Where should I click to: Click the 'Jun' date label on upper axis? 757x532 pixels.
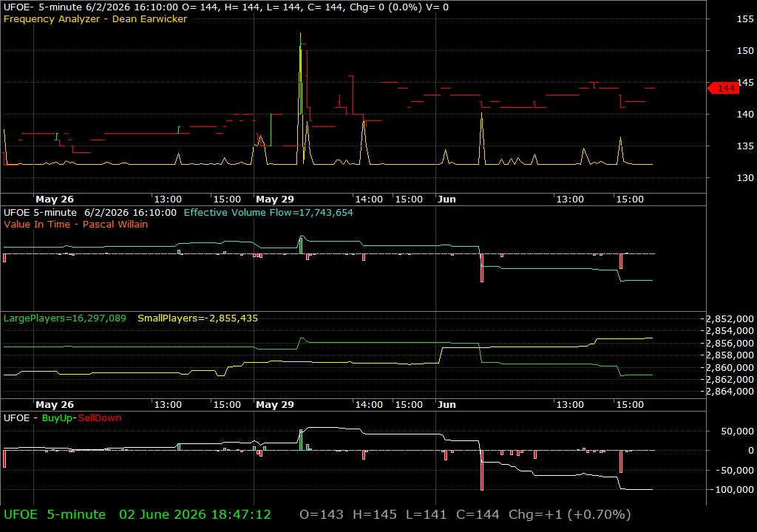(x=447, y=199)
